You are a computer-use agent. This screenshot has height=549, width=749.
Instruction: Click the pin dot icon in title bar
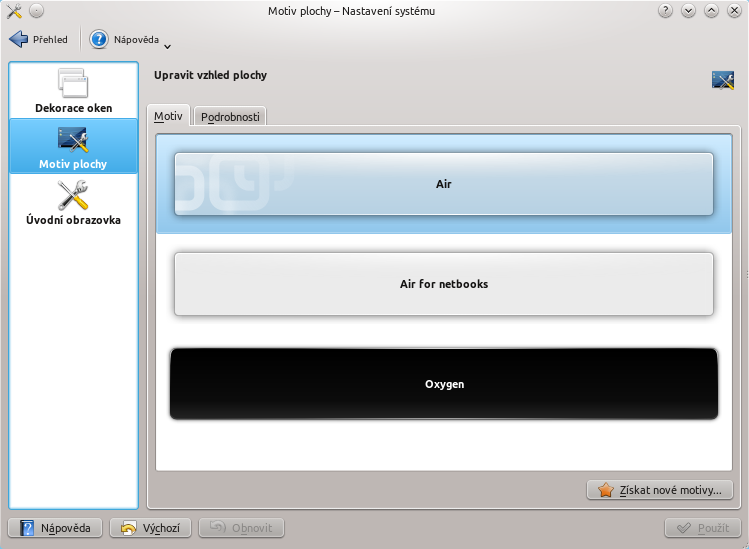click(37, 11)
